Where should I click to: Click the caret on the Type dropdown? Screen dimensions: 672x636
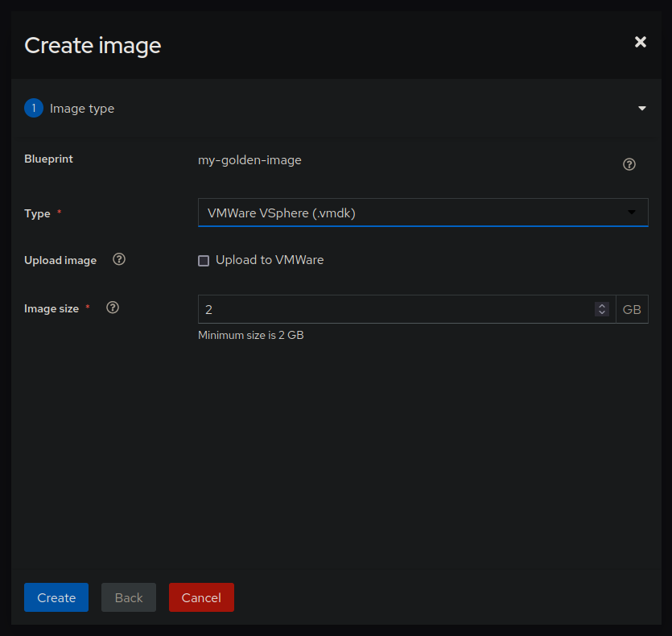pos(632,212)
